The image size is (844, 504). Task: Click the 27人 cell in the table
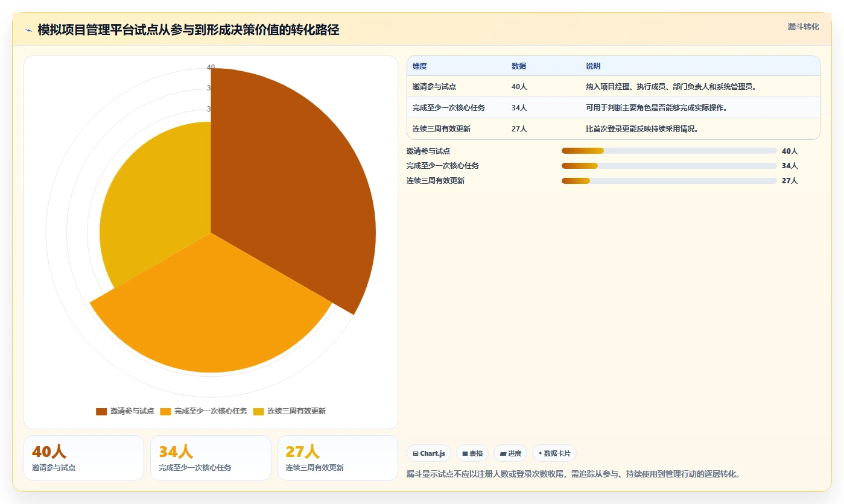click(519, 129)
